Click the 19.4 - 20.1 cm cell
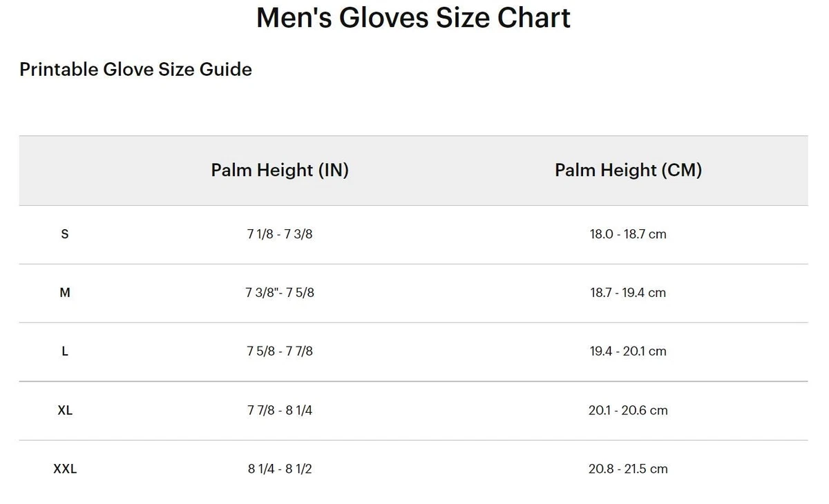The height and width of the screenshot is (504, 829). pyautogui.click(x=628, y=351)
